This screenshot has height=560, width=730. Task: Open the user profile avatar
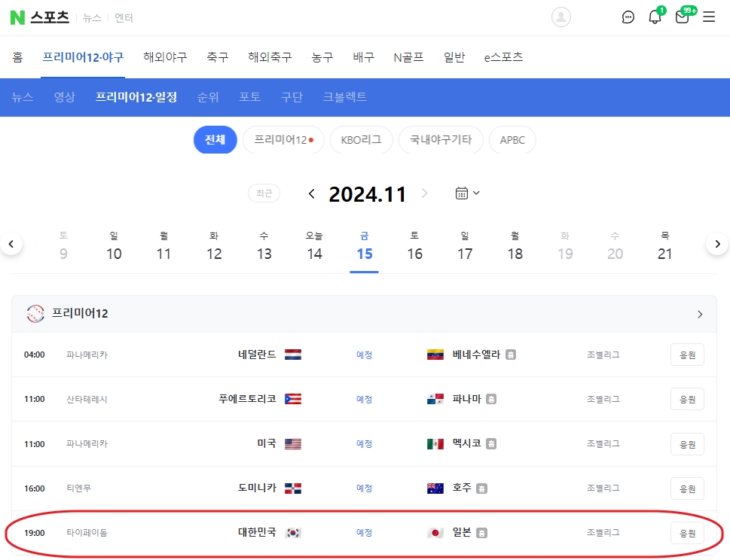(x=561, y=17)
